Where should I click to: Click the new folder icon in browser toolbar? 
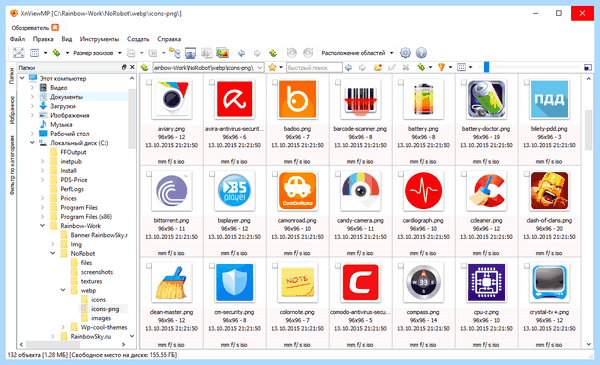click(x=378, y=67)
